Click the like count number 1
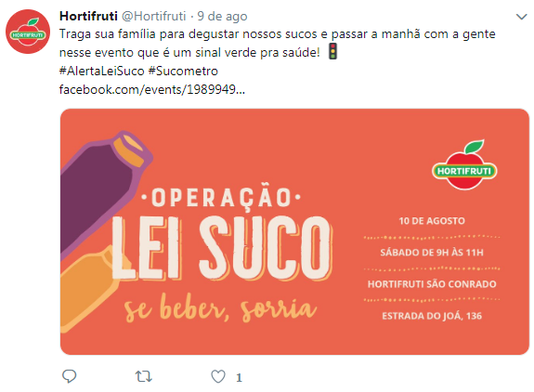534x392 pixels. tap(239, 377)
